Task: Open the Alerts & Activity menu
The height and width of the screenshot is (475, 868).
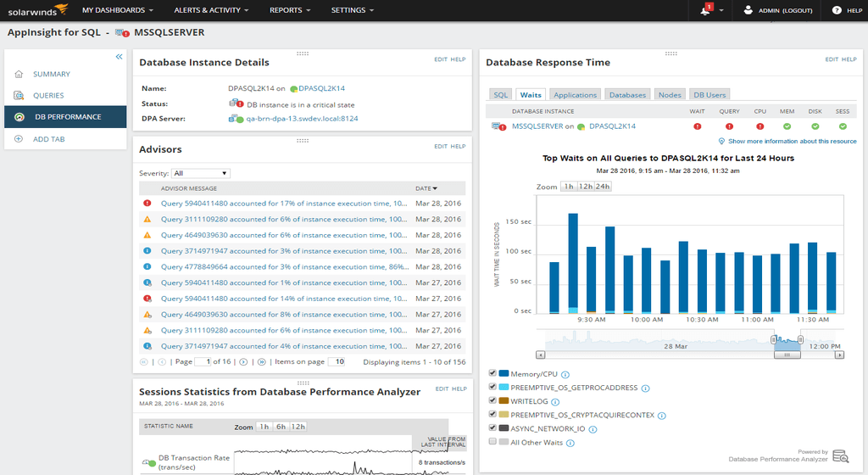Action: click(211, 10)
